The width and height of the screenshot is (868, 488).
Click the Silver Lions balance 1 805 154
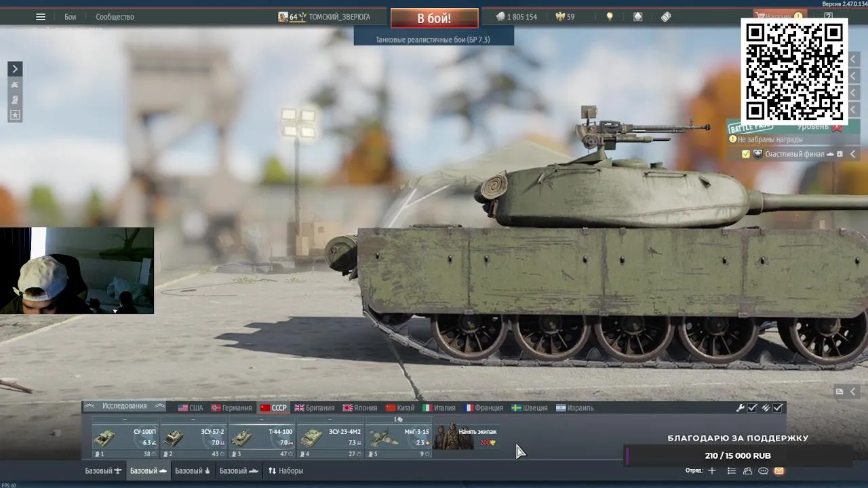coord(516,17)
